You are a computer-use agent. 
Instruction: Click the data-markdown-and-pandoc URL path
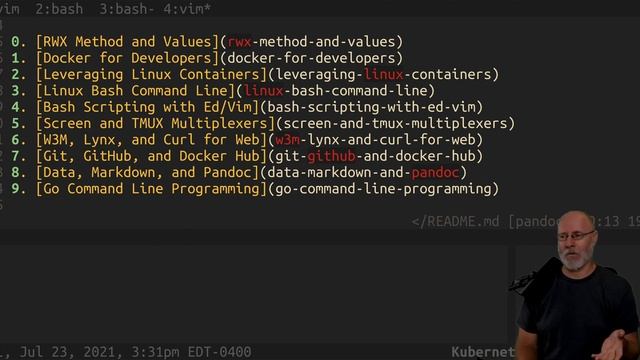363,172
